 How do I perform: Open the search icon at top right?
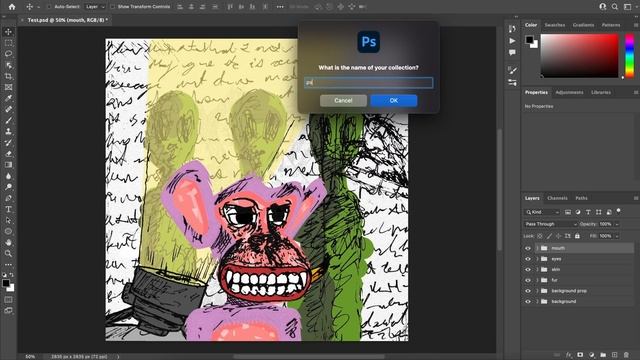pyautogui.click(x=615, y=7)
